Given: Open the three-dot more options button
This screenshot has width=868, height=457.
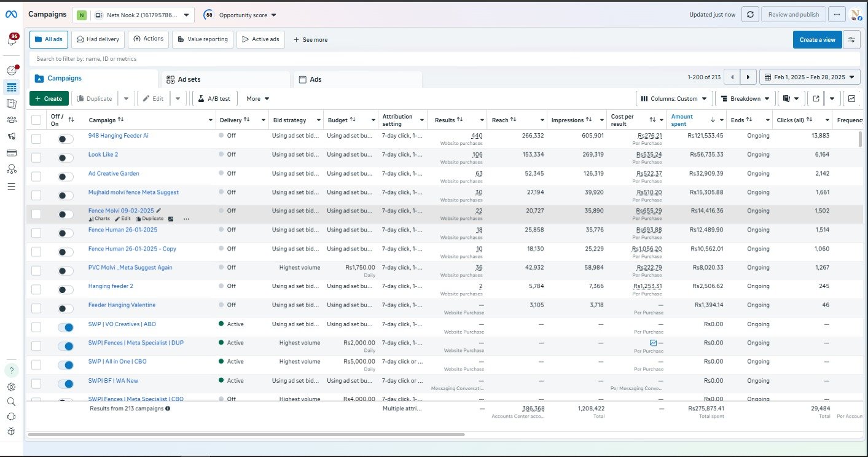Looking at the screenshot, I should pyautogui.click(x=836, y=15).
